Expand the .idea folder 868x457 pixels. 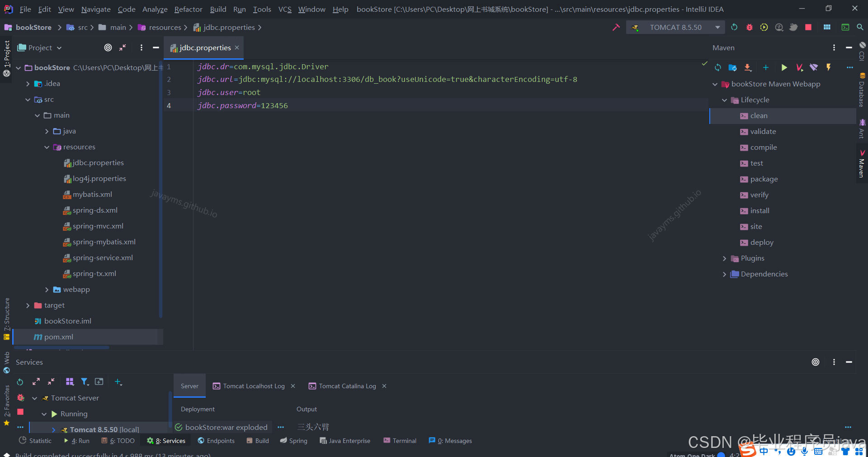pyautogui.click(x=28, y=84)
